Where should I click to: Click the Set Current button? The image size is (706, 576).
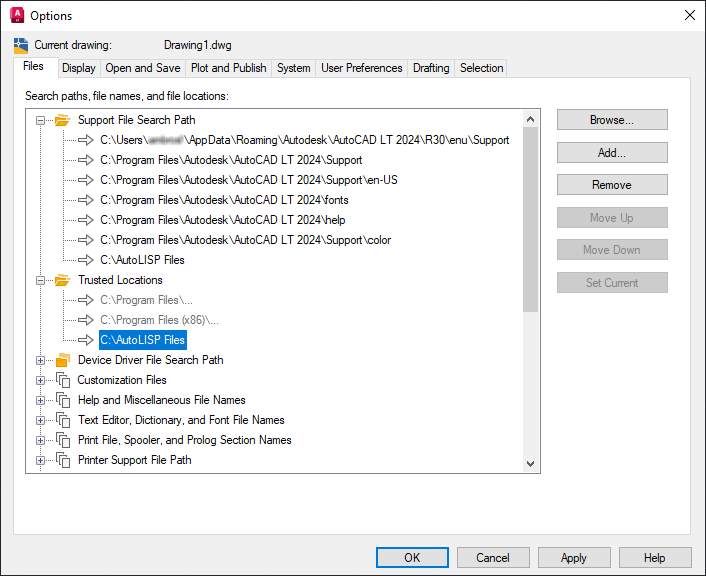[x=612, y=282]
